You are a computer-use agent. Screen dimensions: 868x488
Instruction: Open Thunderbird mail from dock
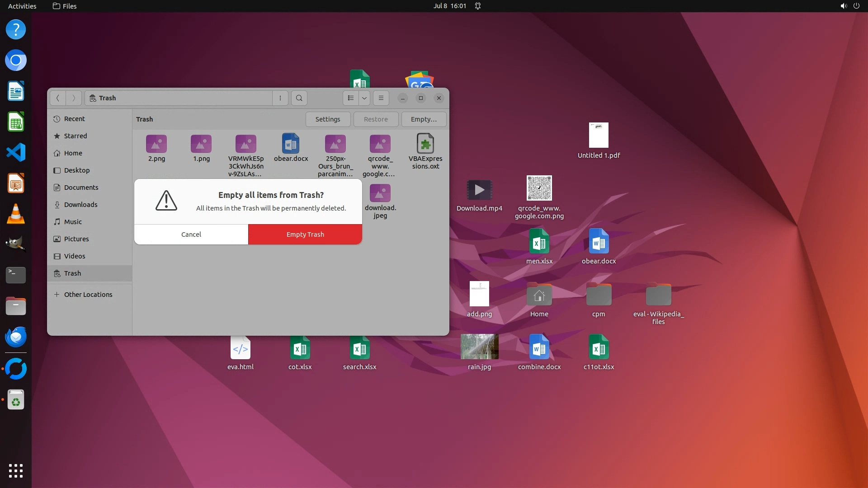16,337
